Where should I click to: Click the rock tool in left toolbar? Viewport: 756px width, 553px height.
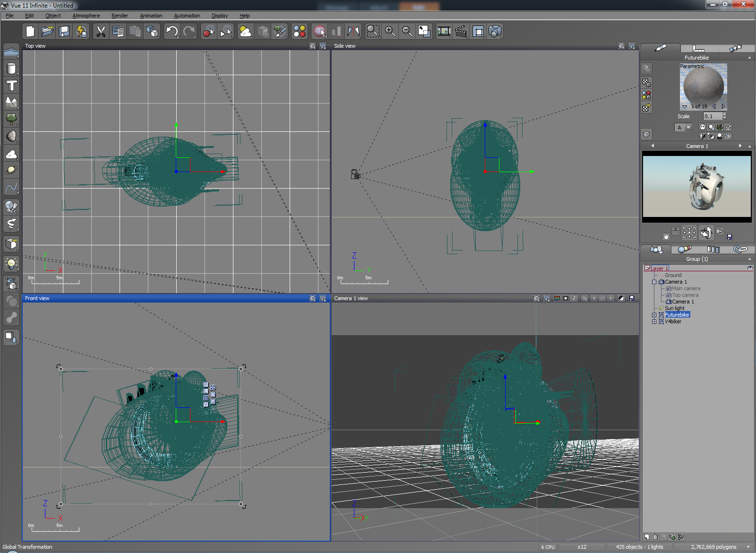pyautogui.click(x=11, y=136)
